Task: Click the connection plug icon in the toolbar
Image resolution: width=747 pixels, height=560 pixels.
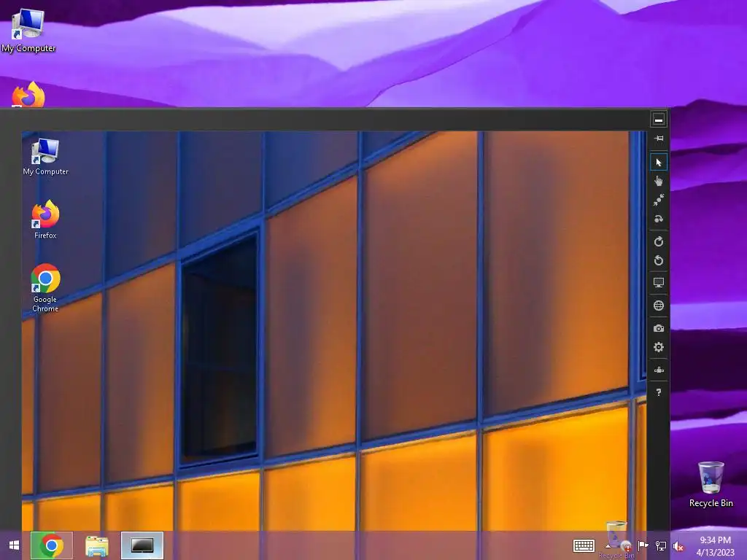Action: (659, 370)
